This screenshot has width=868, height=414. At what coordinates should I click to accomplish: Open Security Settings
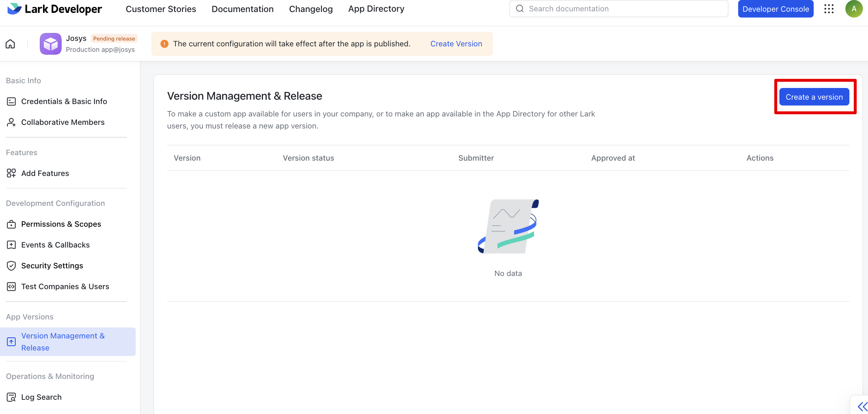[52, 266]
